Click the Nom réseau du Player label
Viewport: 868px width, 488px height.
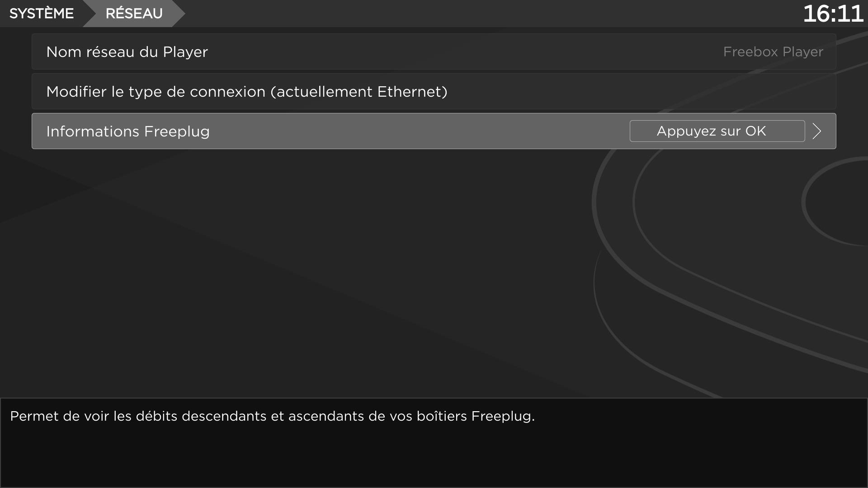point(127,52)
